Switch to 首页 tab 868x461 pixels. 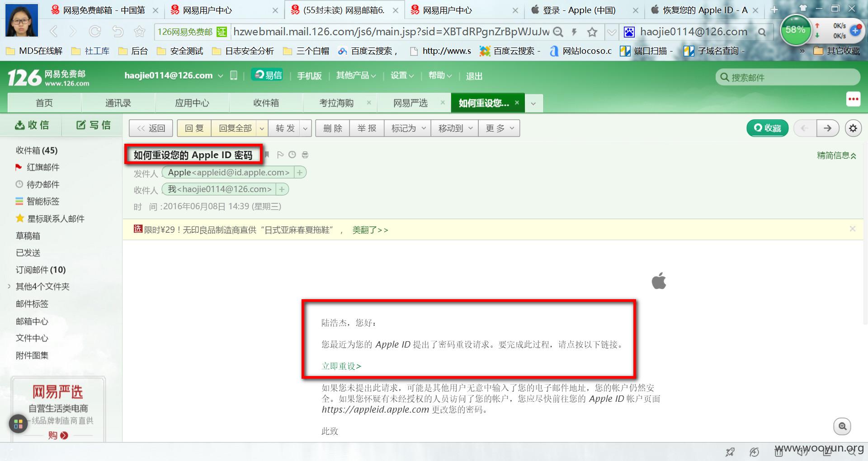click(x=44, y=103)
